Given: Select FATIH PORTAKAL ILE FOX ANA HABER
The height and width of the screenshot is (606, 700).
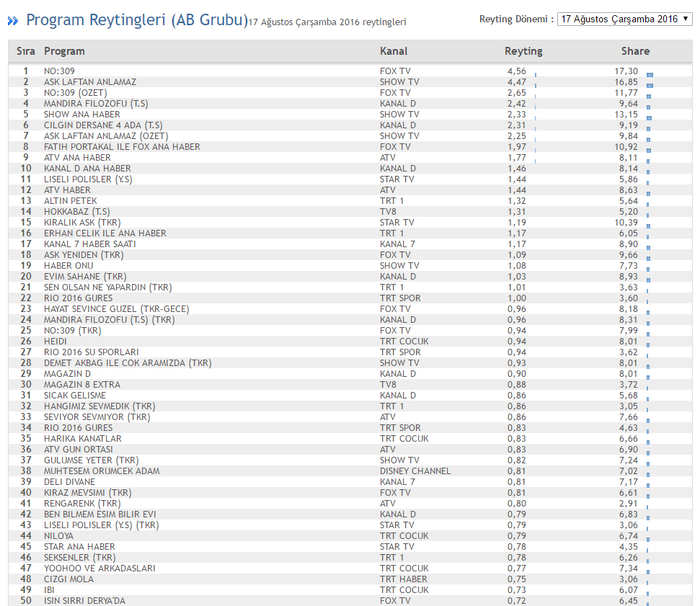Looking at the screenshot, I should [122, 147].
